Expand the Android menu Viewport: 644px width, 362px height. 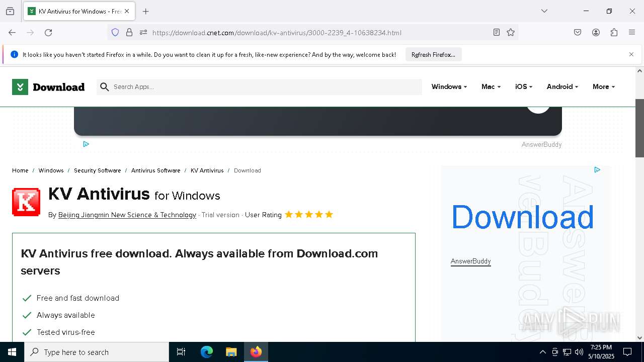coord(562,87)
